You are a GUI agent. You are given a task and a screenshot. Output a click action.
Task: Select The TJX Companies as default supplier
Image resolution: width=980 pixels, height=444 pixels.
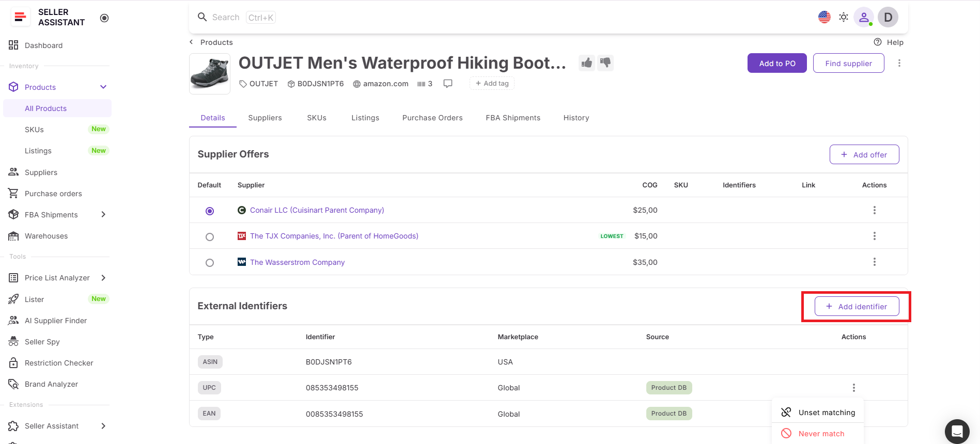[x=210, y=236]
